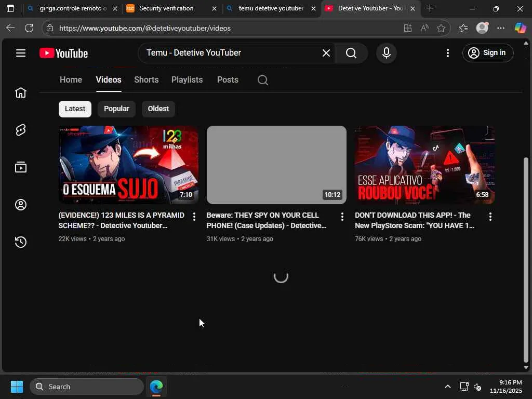The image size is (532, 399).
Task: Open the sidebar Shorts icon
Action: pyautogui.click(x=21, y=130)
